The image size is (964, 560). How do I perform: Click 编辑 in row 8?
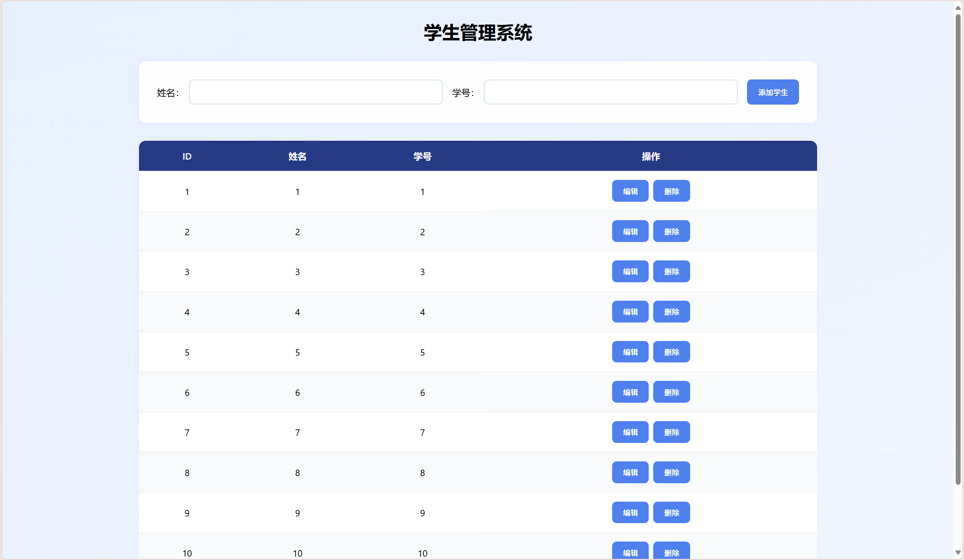(x=629, y=472)
